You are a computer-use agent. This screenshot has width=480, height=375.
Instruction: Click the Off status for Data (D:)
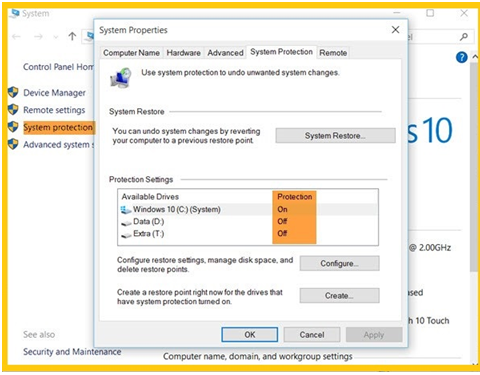click(282, 221)
